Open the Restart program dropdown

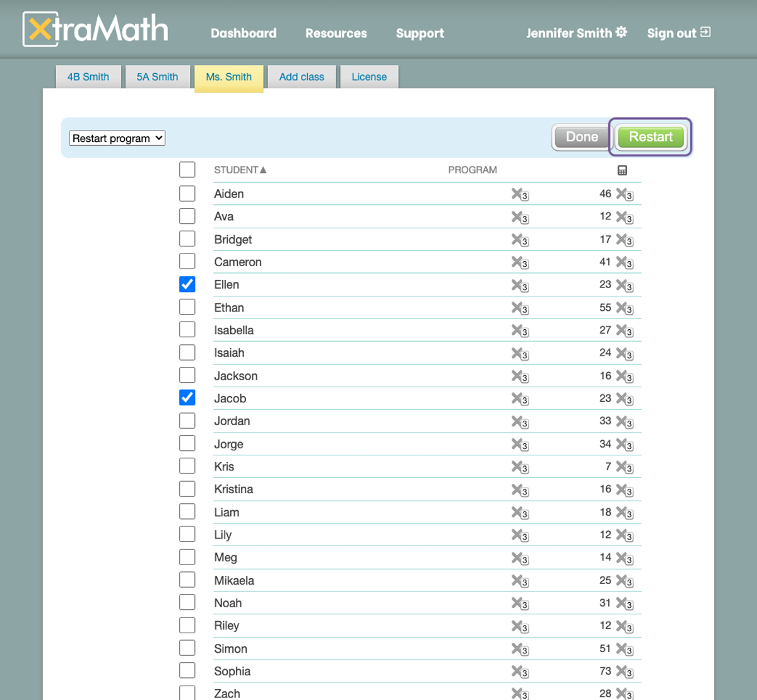point(117,137)
